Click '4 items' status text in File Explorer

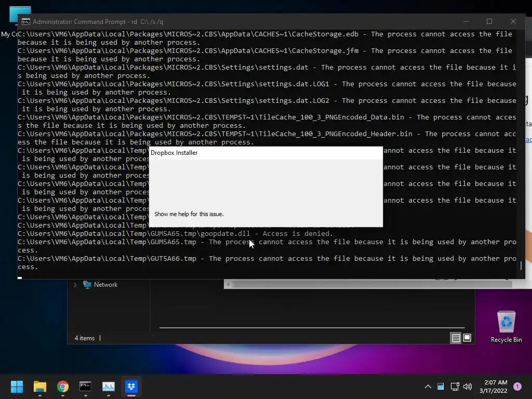point(85,338)
